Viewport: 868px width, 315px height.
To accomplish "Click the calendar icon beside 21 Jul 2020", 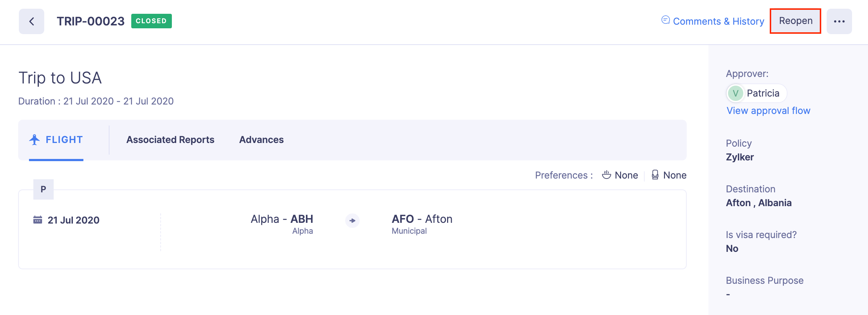I will click(38, 220).
